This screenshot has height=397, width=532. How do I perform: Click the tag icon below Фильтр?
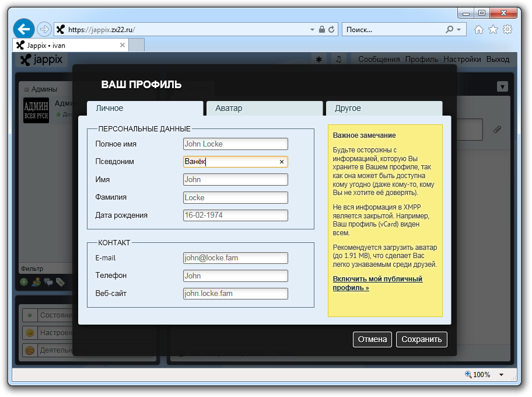pyautogui.click(x=60, y=282)
